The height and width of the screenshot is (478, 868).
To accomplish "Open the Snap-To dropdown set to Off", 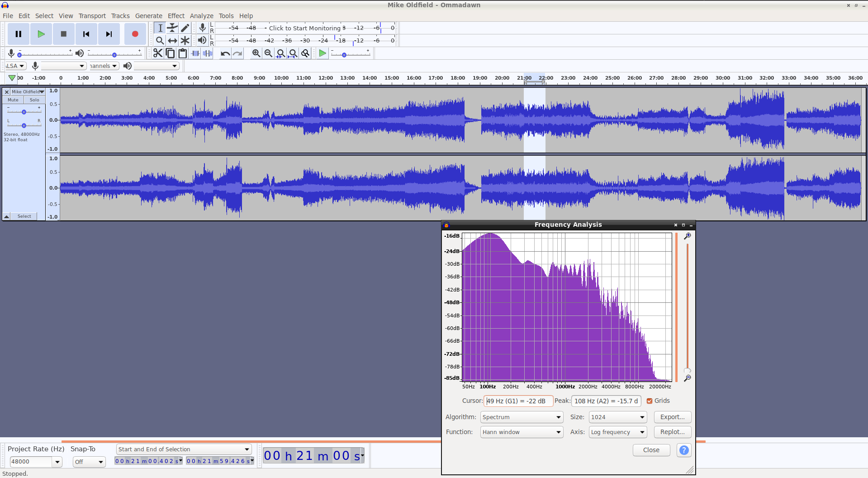I will click(89, 462).
